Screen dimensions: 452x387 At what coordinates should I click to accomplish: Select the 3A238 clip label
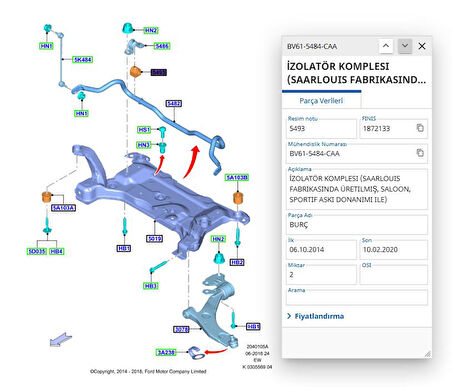coord(166,352)
